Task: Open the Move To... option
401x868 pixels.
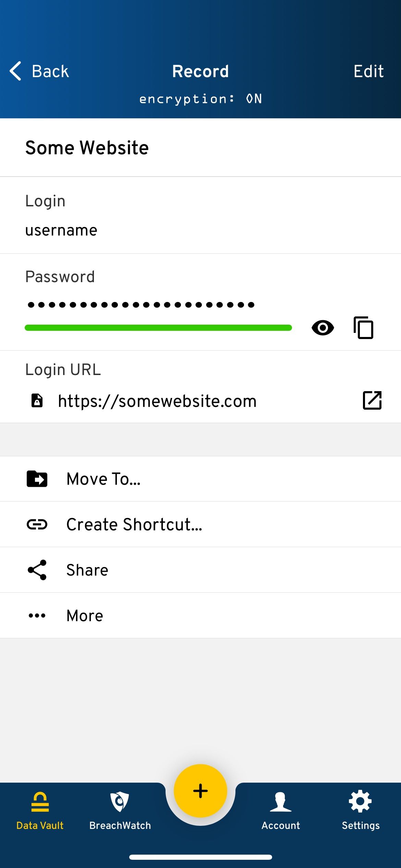Action: tap(200, 479)
